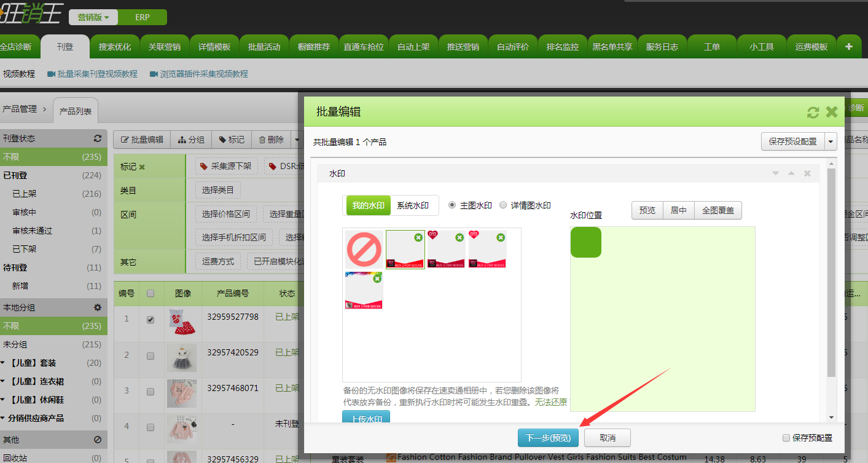Select the no-watermark prohibited sign thumbnail
The image size is (868, 463).
[364, 250]
